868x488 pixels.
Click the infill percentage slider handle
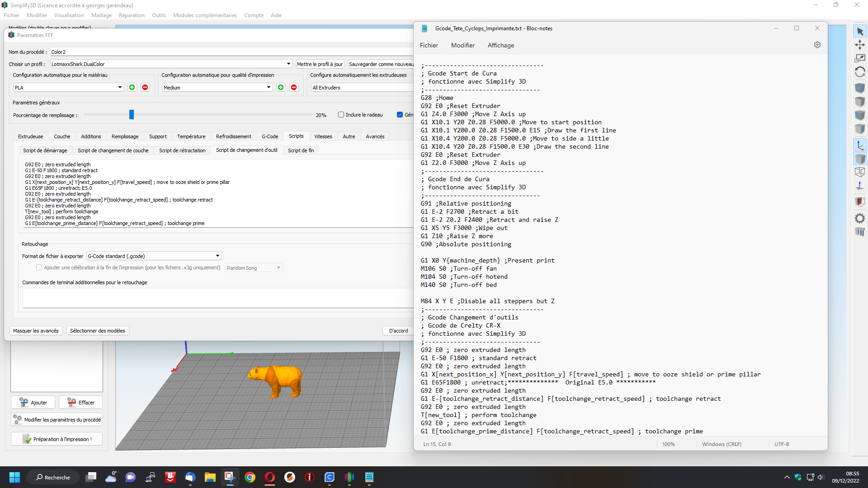pyautogui.click(x=132, y=115)
